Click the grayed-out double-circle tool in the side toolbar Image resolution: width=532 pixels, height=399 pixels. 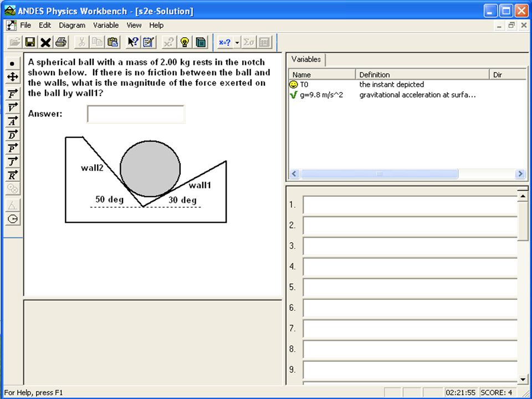click(x=13, y=188)
